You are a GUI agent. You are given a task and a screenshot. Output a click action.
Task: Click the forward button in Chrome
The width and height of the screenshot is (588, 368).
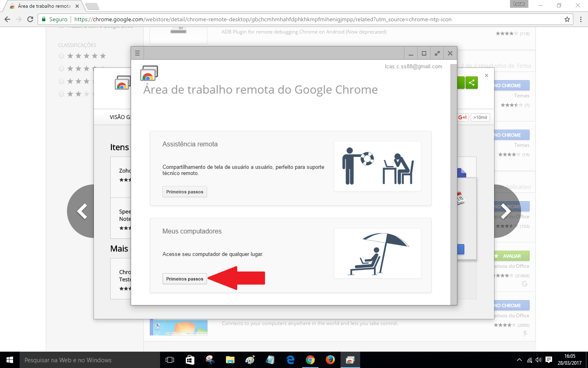18,19
